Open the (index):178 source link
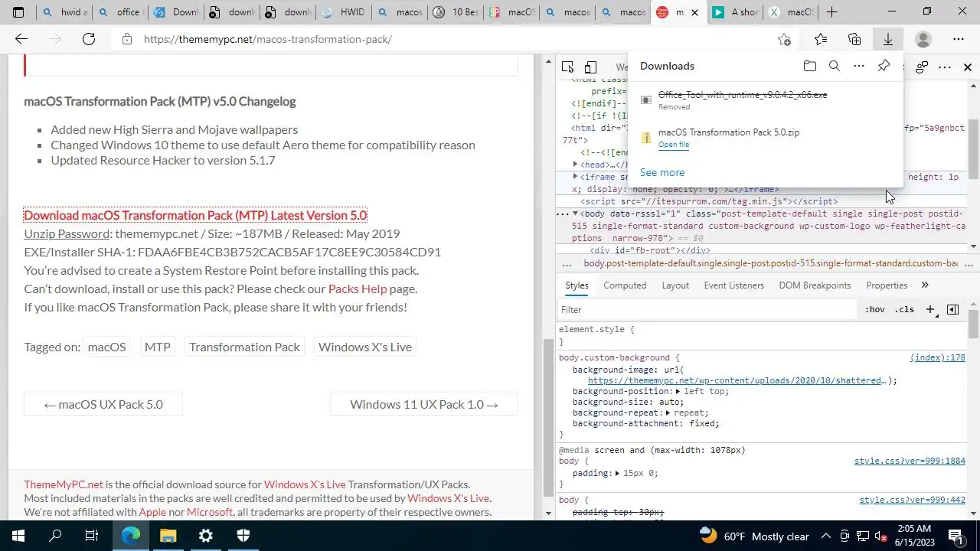980x551 pixels. (x=937, y=357)
